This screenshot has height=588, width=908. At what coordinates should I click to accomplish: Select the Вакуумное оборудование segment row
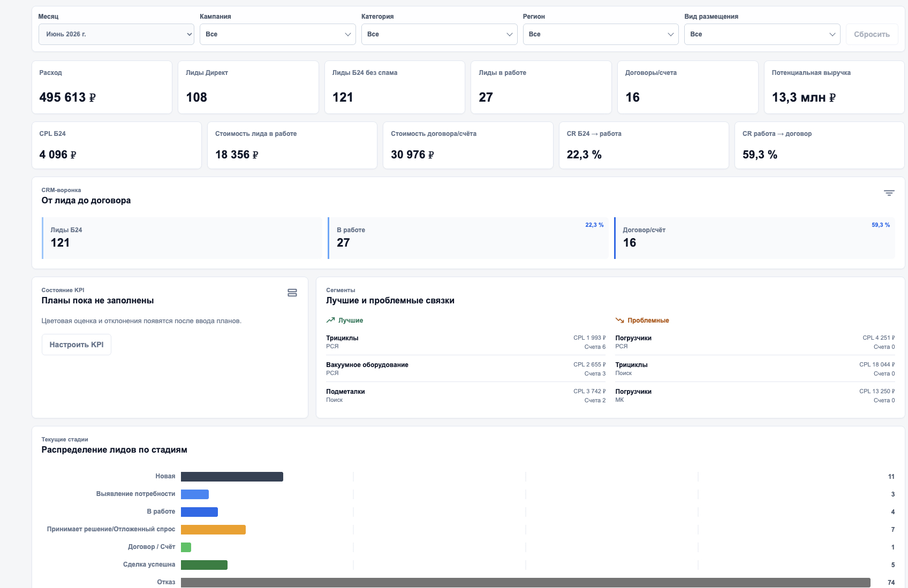[466, 369]
